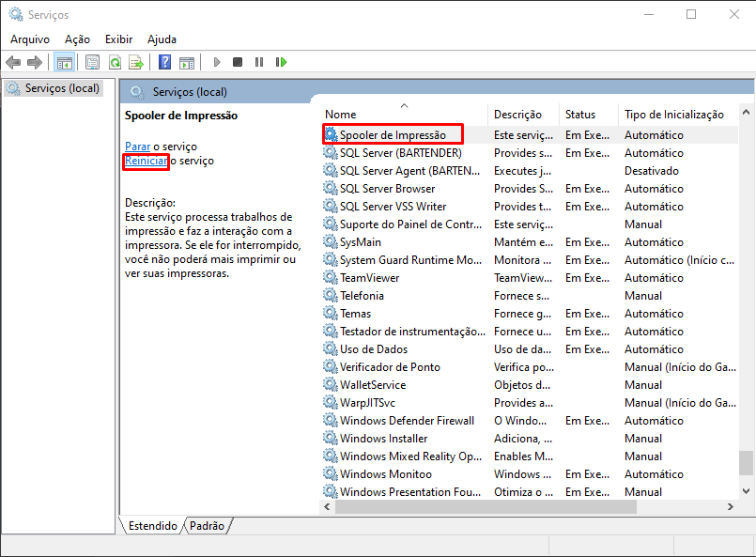Image resolution: width=756 pixels, height=557 pixels.
Task: Click the vertical scrollbar thumb
Action: coord(746,463)
